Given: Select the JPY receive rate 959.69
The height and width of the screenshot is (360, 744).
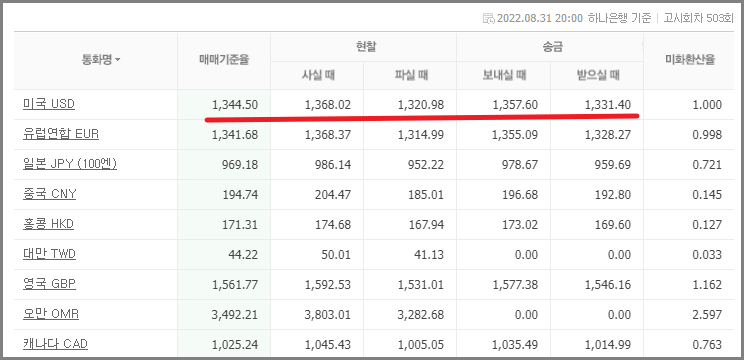Looking at the screenshot, I should tap(613, 165).
